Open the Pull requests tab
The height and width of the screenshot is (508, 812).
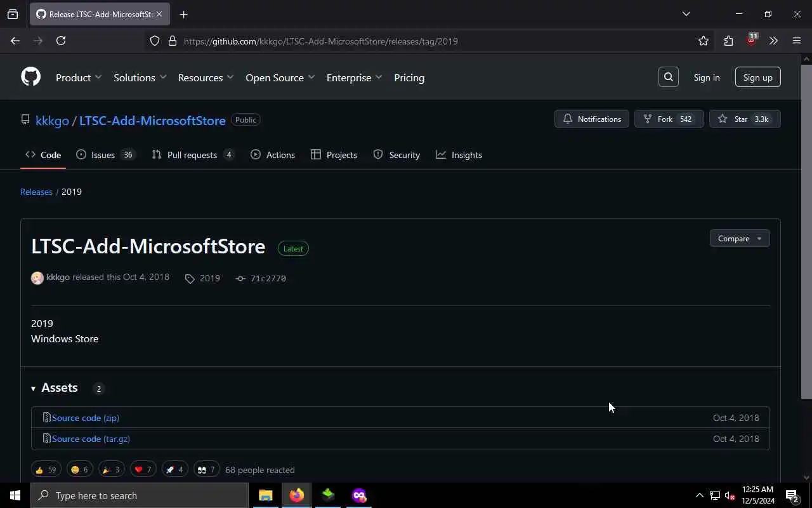[193, 155]
